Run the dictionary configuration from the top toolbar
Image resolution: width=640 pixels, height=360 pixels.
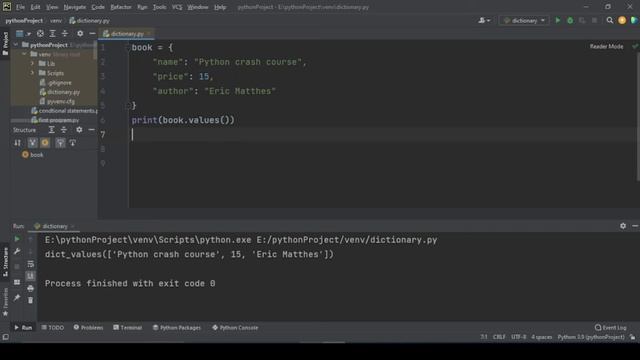558,20
